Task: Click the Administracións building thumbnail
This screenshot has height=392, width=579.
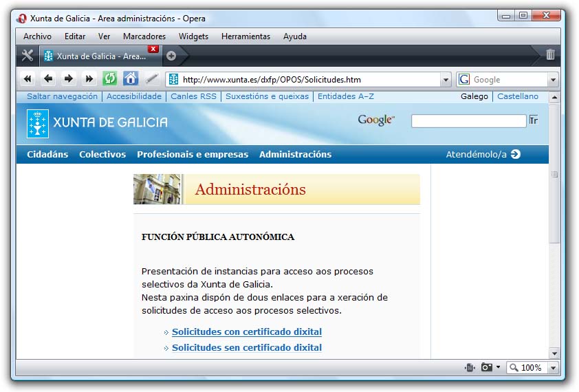Action: click(x=157, y=189)
